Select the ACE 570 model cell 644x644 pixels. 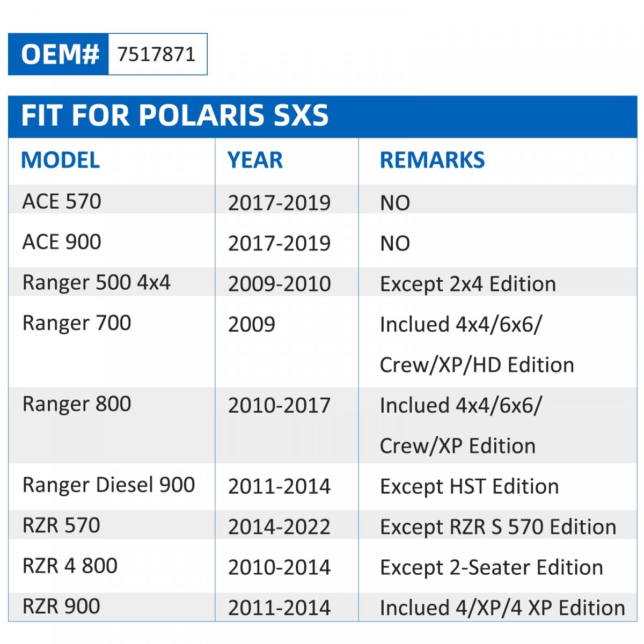click(62, 201)
